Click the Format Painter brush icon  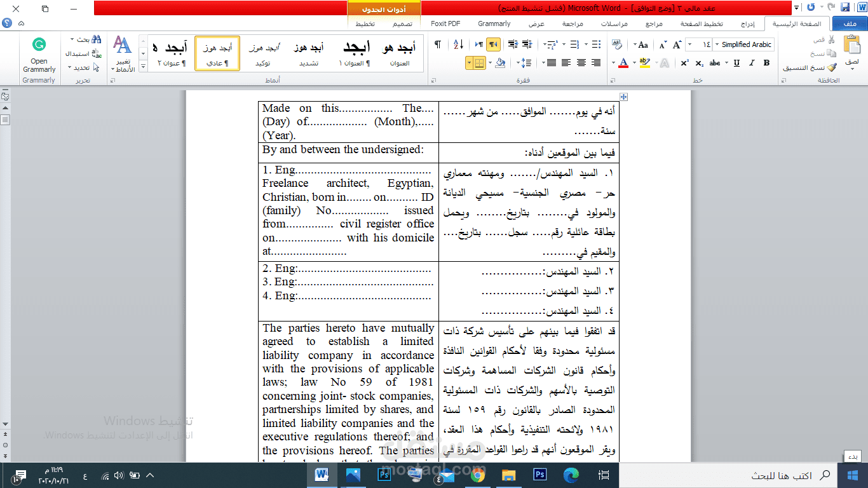click(832, 67)
